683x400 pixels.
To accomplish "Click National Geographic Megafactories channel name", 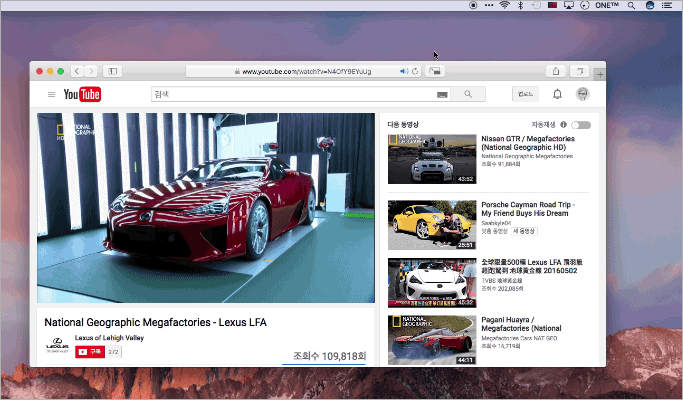I will point(527,156).
